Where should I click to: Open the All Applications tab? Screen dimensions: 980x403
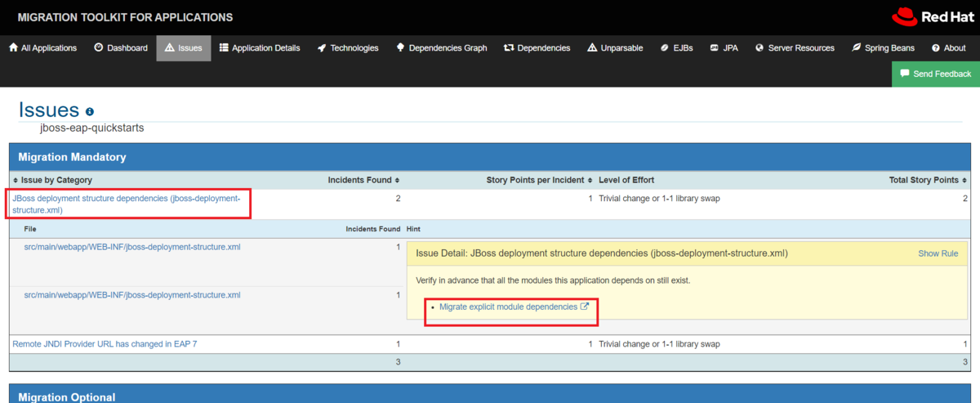point(42,48)
